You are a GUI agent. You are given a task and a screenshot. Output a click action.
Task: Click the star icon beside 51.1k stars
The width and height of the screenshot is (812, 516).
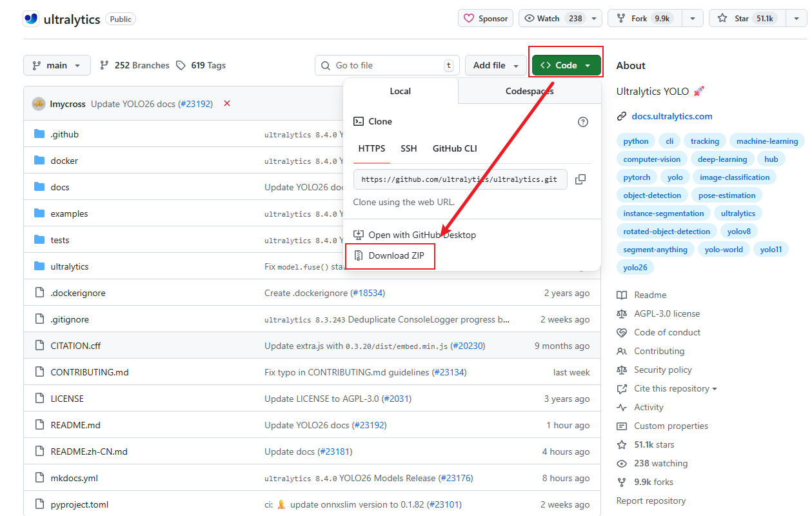pos(622,444)
